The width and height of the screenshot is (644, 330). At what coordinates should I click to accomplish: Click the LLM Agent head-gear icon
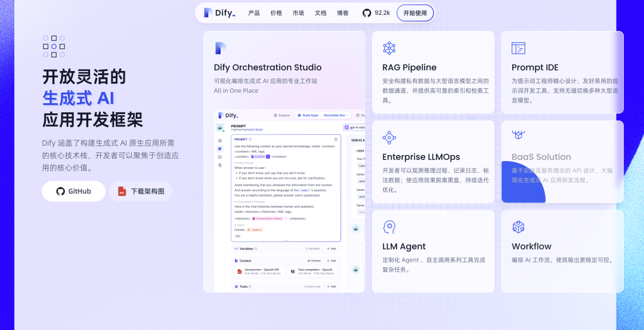389,227
